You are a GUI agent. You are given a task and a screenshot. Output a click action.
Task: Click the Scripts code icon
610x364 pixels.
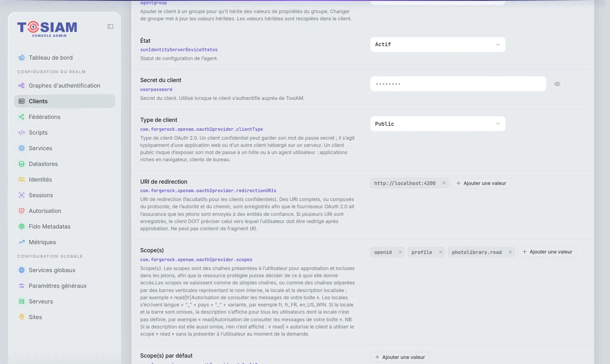[x=22, y=132]
